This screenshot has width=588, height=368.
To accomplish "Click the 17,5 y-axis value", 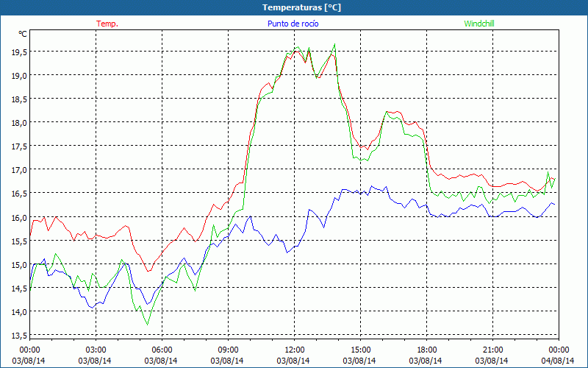I will (x=19, y=146).
